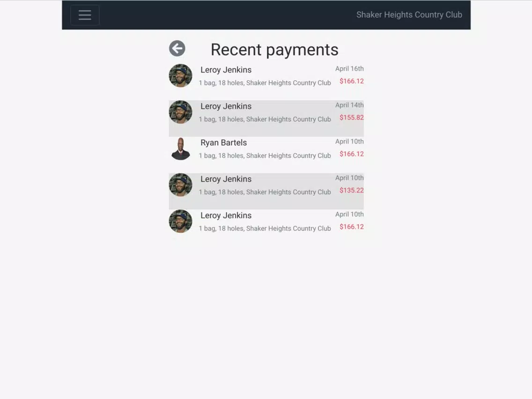
Task: Click the $135.22 payment amount
Action: click(352, 190)
